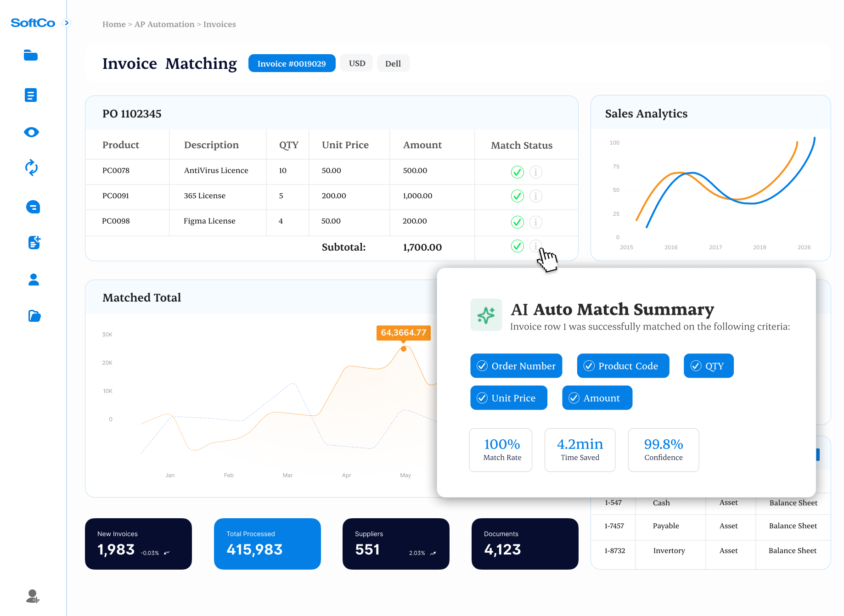
Task: Click trend arrow on New Invoices card
Action: click(167, 553)
